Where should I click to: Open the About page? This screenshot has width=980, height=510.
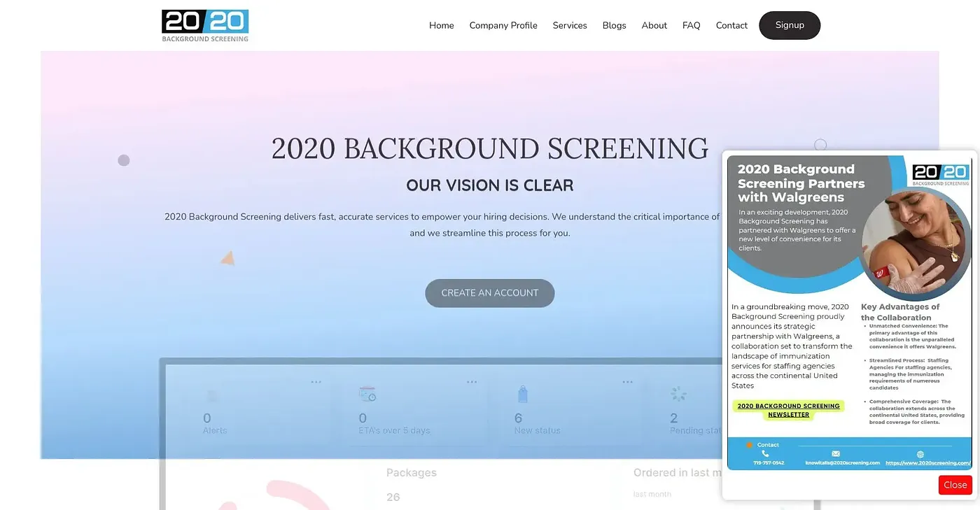coord(654,25)
